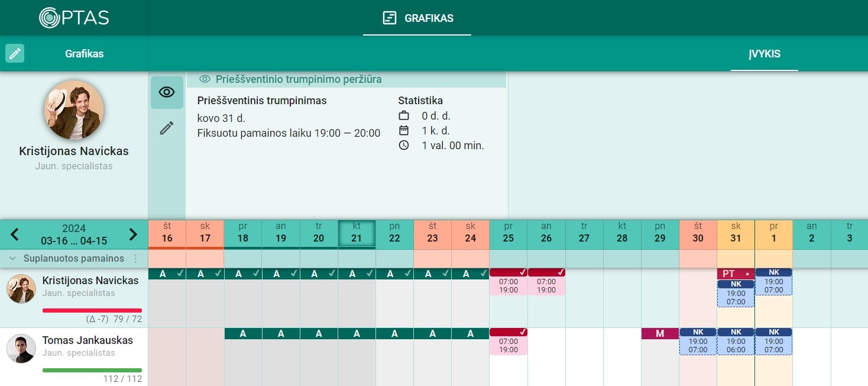Open three-dot menu beside Suplanuotos pamainos
Image resolution: width=868 pixels, height=386 pixels.
point(135,259)
